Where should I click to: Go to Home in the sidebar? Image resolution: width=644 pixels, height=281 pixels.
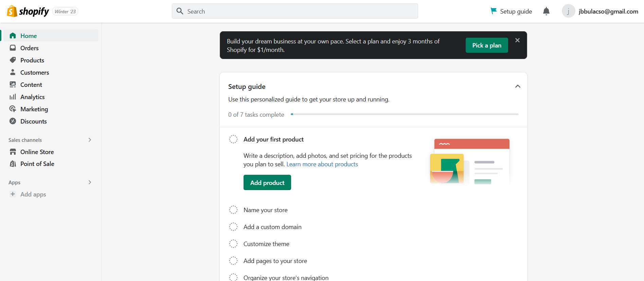click(51, 36)
